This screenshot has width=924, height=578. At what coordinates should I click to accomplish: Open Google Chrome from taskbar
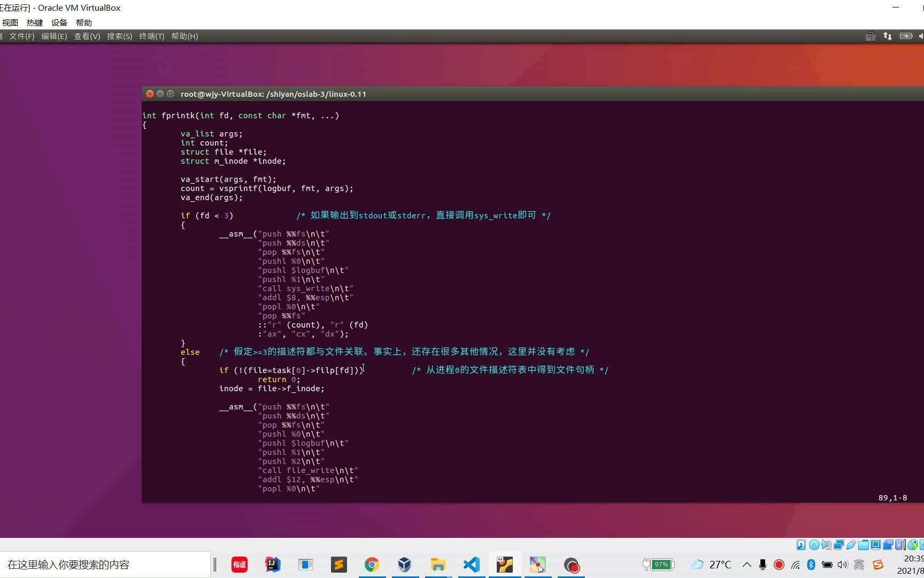pos(372,565)
